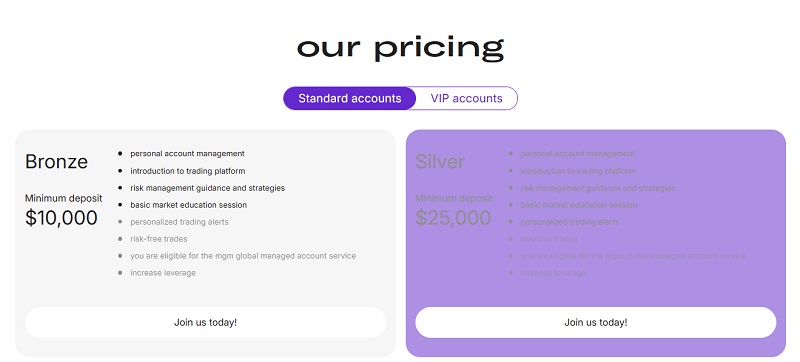
Task: Click the $10,000 minimum deposit amount
Action: click(x=61, y=218)
